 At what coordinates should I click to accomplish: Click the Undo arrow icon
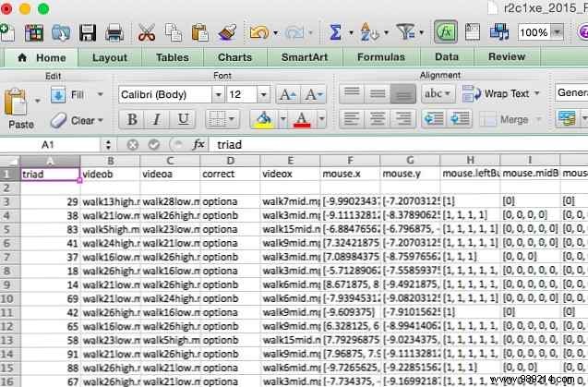tap(259, 32)
